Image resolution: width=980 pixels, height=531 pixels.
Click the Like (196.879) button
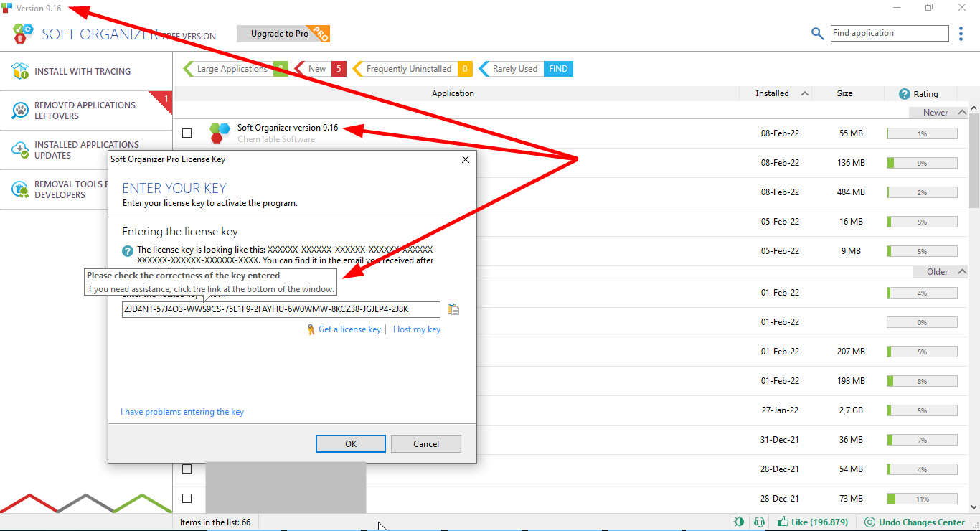[x=813, y=522]
